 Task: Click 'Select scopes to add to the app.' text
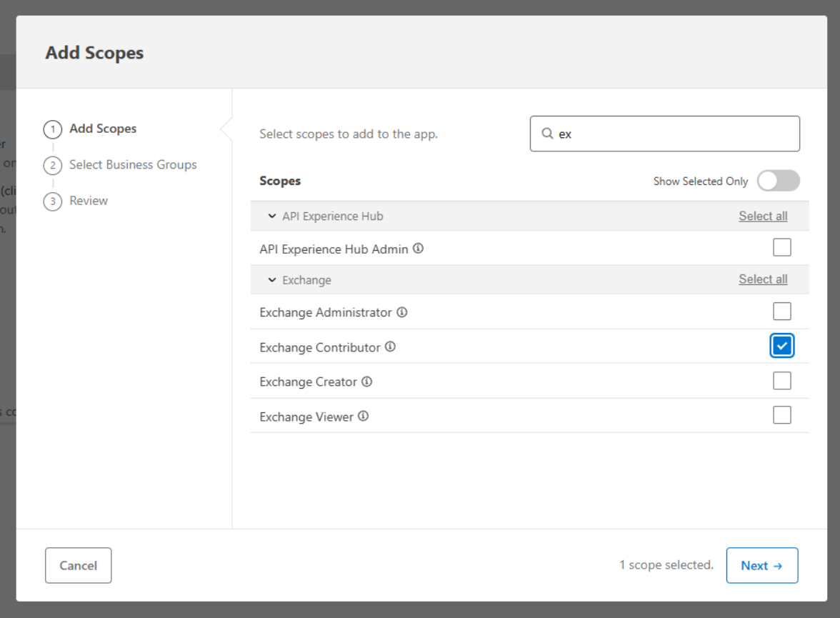click(349, 134)
